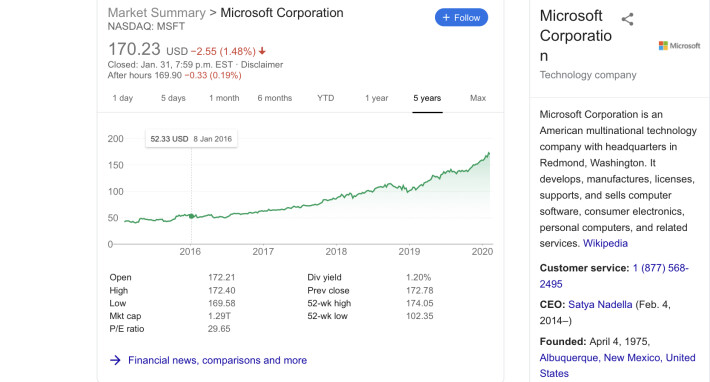Select the 5 days chart range
The width and height of the screenshot is (710, 382).
[x=173, y=98]
